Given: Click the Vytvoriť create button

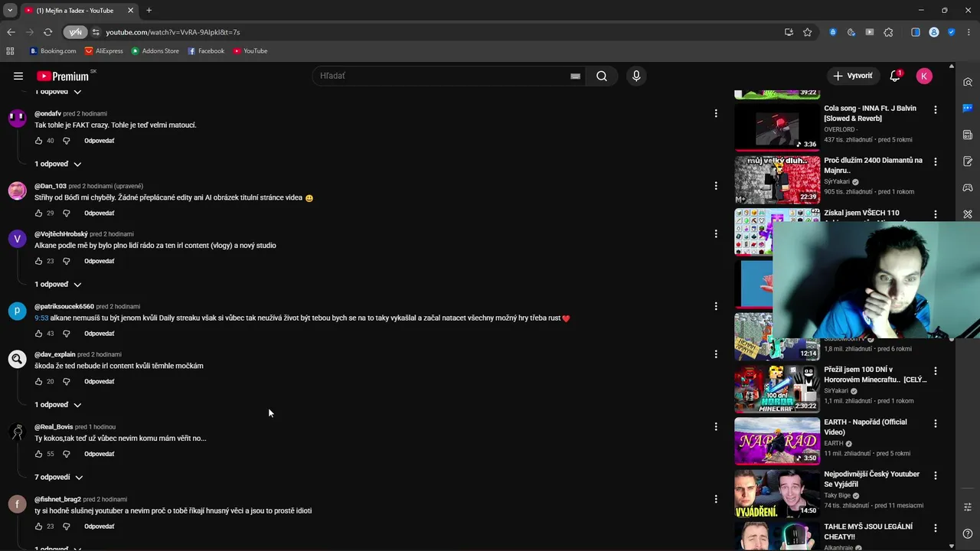Looking at the screenshot, I should 852,76.
